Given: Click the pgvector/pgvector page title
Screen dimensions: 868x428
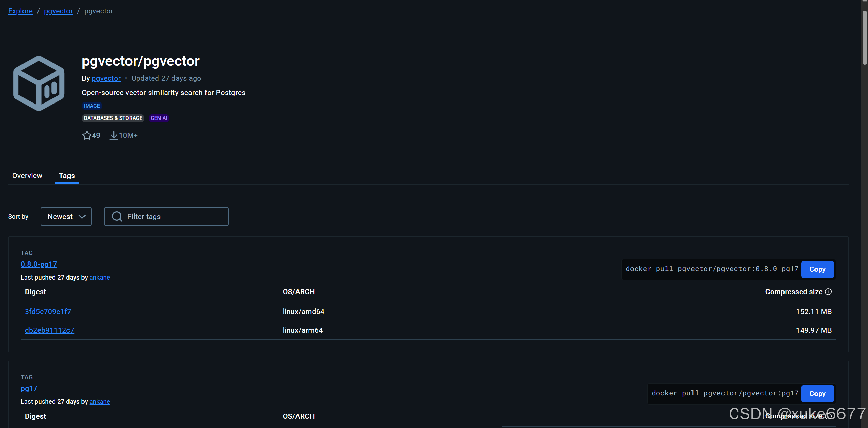Looking at the screenshot, I should click(x=141, y=61).
